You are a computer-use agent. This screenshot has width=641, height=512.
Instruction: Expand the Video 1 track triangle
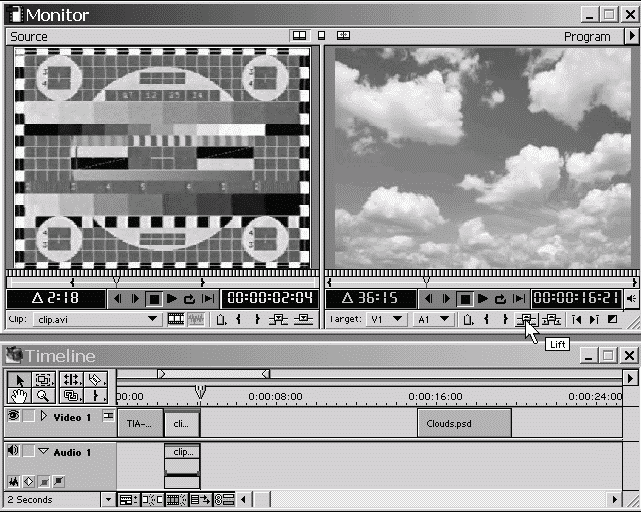[44, 416]
